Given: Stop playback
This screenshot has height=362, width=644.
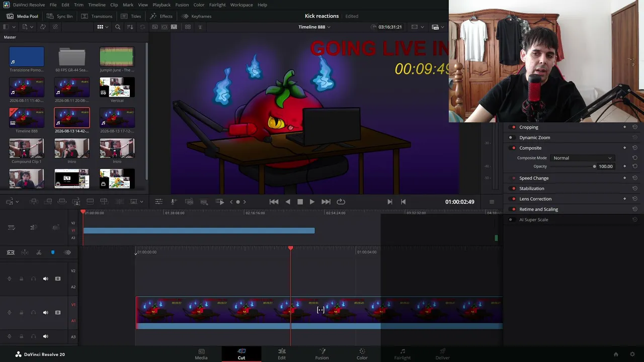Looking at the screenshot, I should tap(300, 202).
